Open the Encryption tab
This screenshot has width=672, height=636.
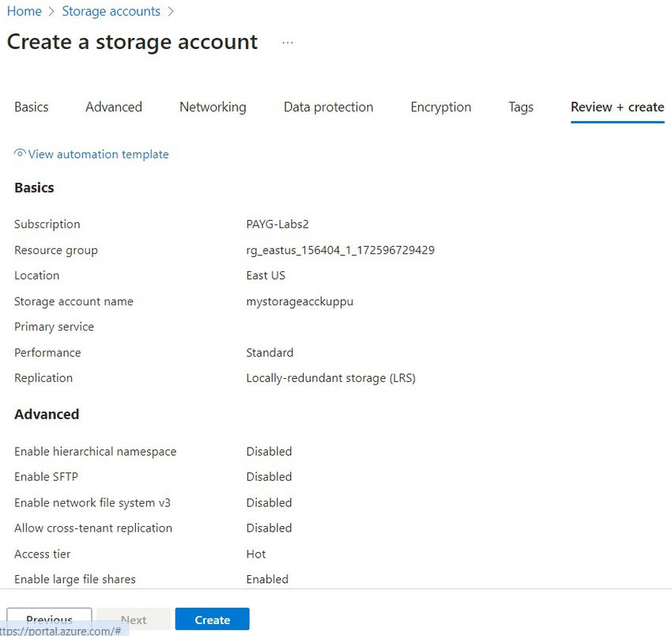(x=440, y=107)
